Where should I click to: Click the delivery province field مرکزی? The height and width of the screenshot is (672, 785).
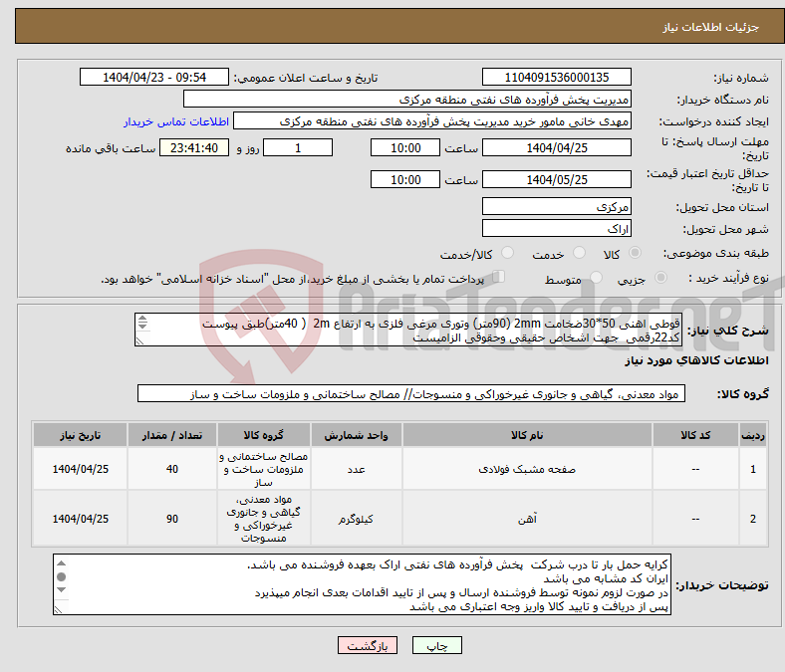557,206
